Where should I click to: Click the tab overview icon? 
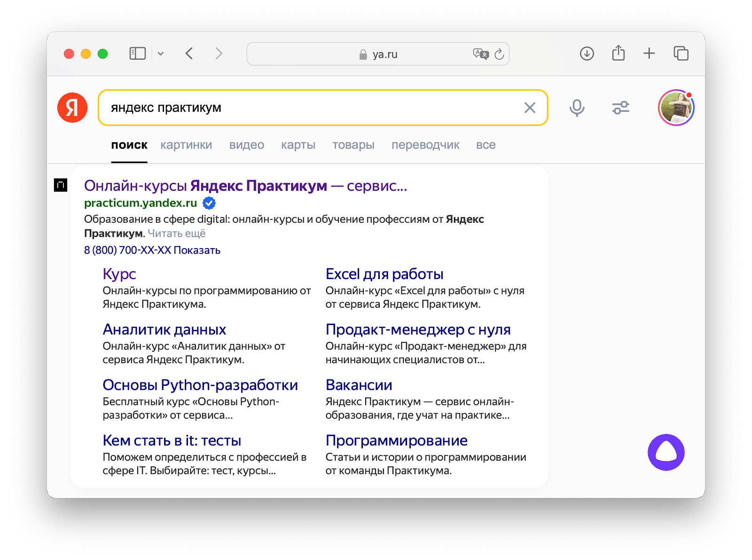point(680,53)
